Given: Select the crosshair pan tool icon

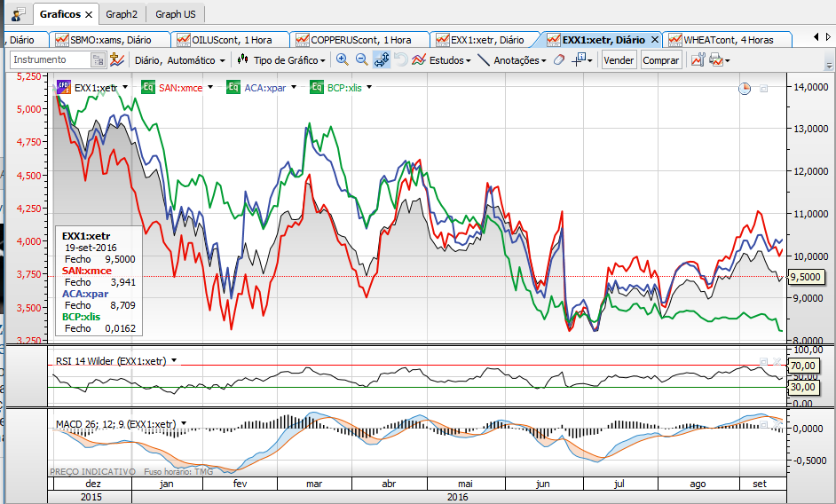Looking at the screenshot, I should click(x=382, y=59).
